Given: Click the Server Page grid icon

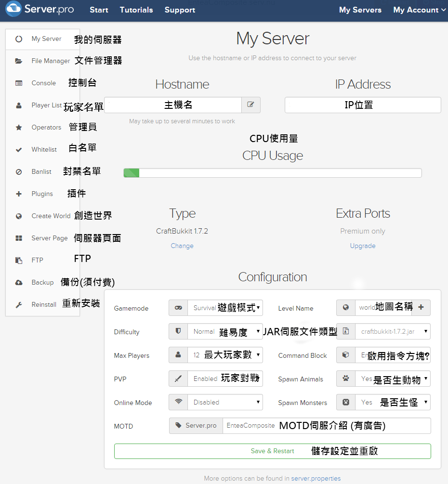Looking at the screenshot, I should point(19,238).
